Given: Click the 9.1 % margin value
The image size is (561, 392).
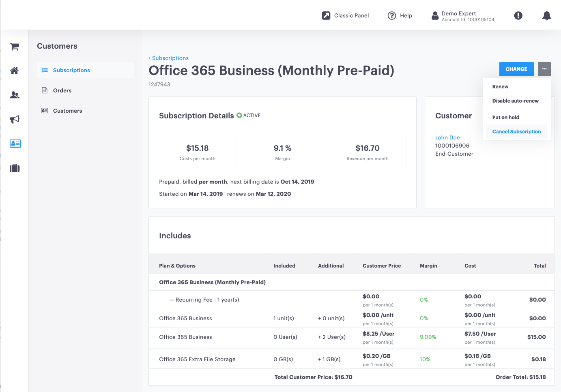Looking at the screenshot, I should pos(282,148).
